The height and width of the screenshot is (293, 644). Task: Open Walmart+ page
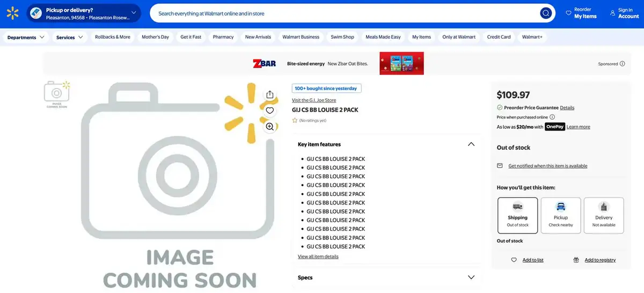tap(532, 37)
